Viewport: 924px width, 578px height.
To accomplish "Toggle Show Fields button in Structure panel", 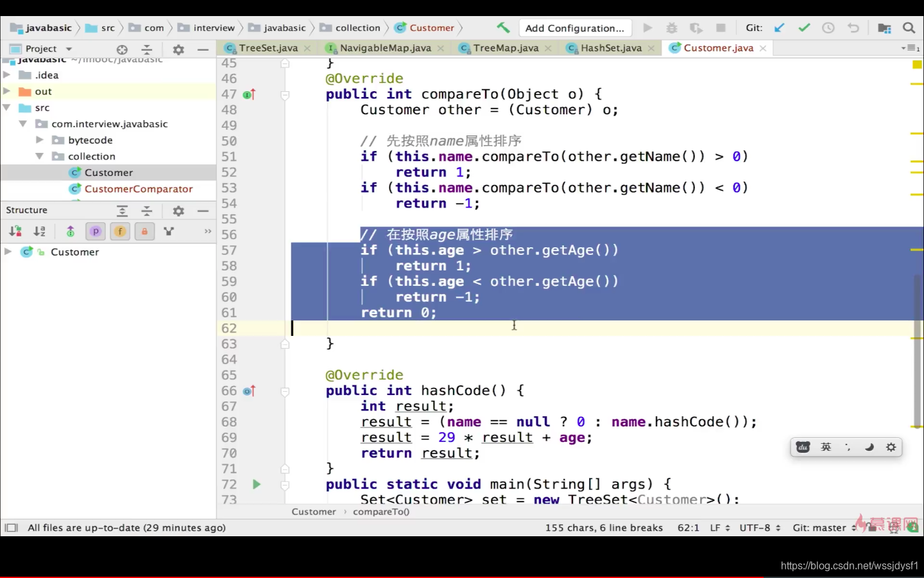I will 120,231.
